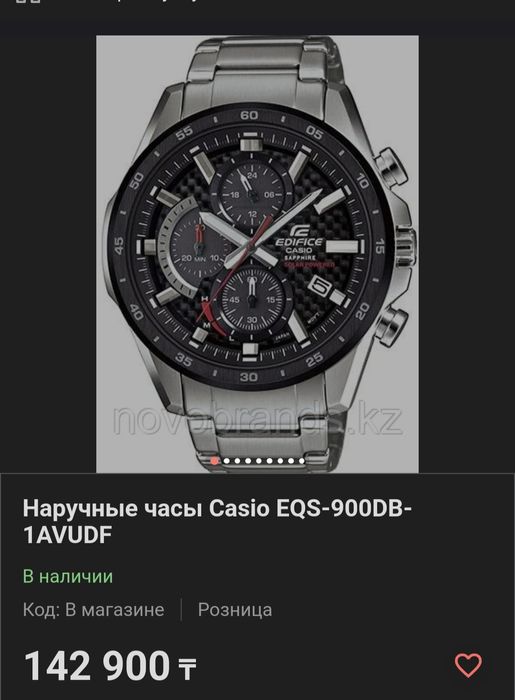
Task: Show the eighth photo via carousel dot
Action: coord(291,461)
